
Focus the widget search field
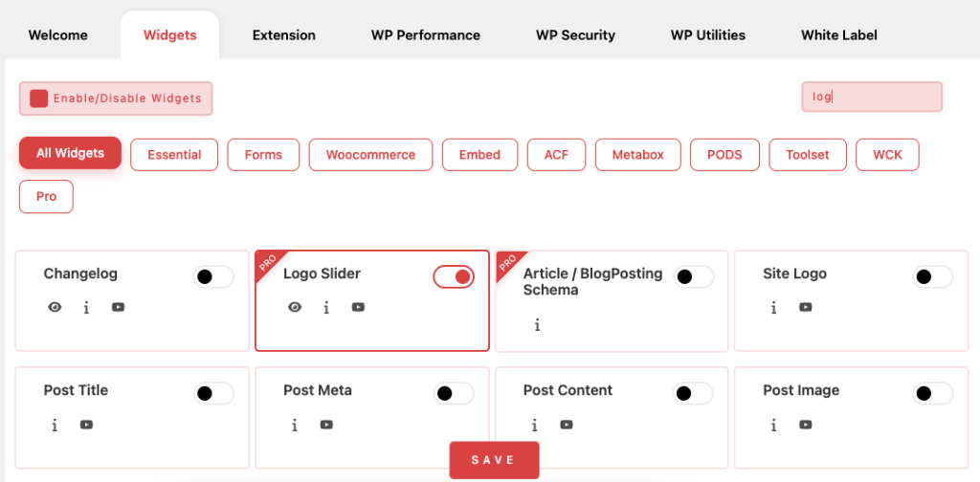[871, 97]
